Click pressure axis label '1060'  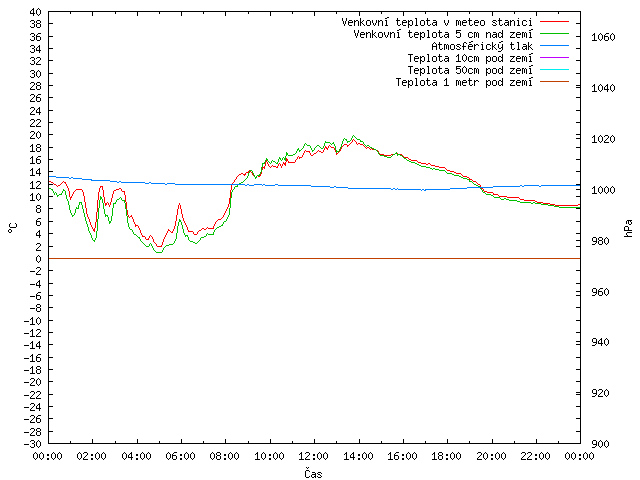[603, 38]
